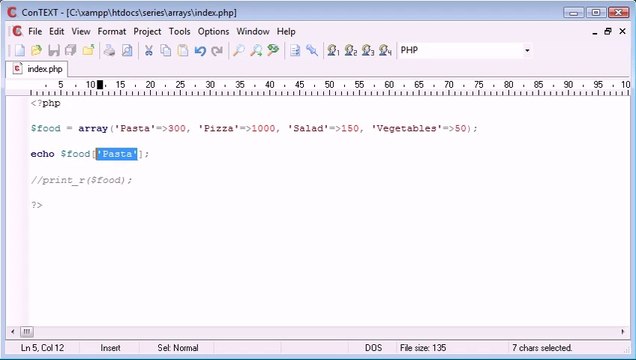Open Find with the magnifier icon
The height and width of the screenshot is (360, 636).
(238, 50)
